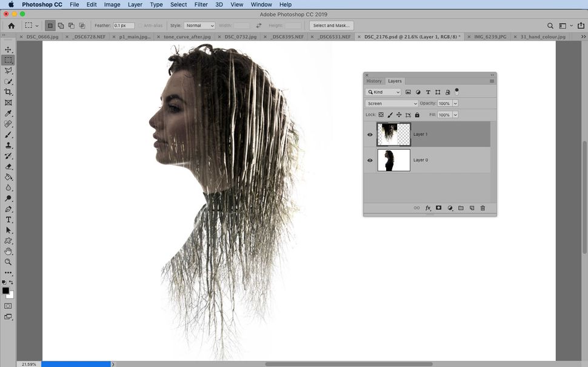Switch to the IMG_6239.jpg document tab
588x367 pixels.
[490, 36]
